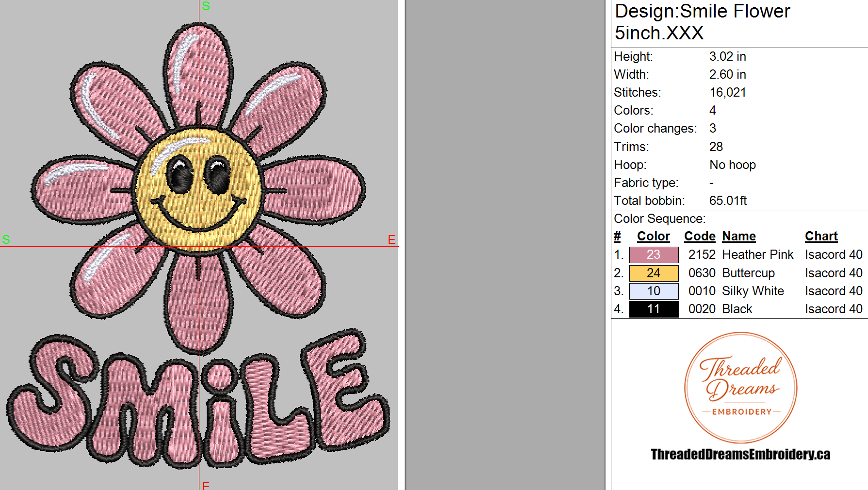Screen dimensions: 868x490
Task: Click the Color changes value 3
Action: [713, 128]
